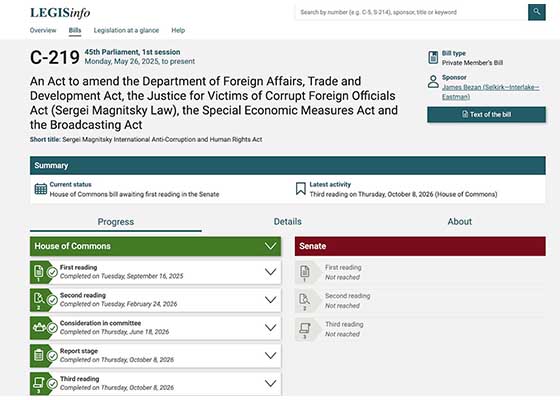Image resolution: width=560 pixels, height=400 pixels.
Task: Expand the Report stage row chevron
Action: click(x=270, y=355)
